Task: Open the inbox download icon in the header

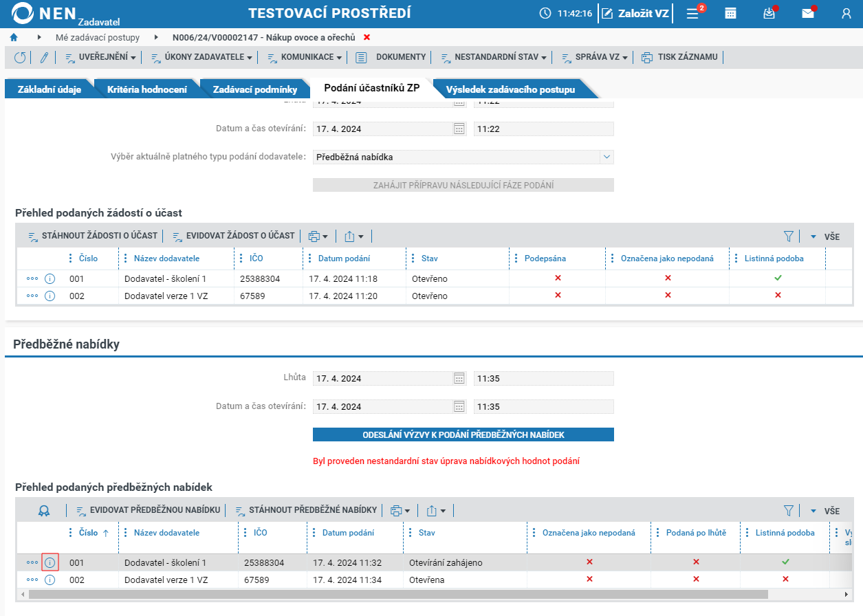Action: pyautogui.click(x=769, y=13)
